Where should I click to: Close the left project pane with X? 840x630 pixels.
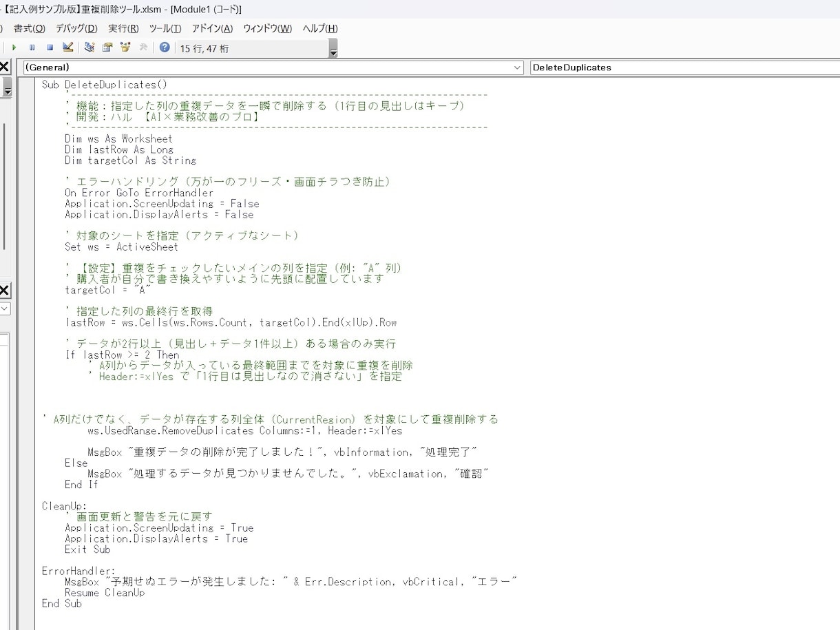click(4, 67)
